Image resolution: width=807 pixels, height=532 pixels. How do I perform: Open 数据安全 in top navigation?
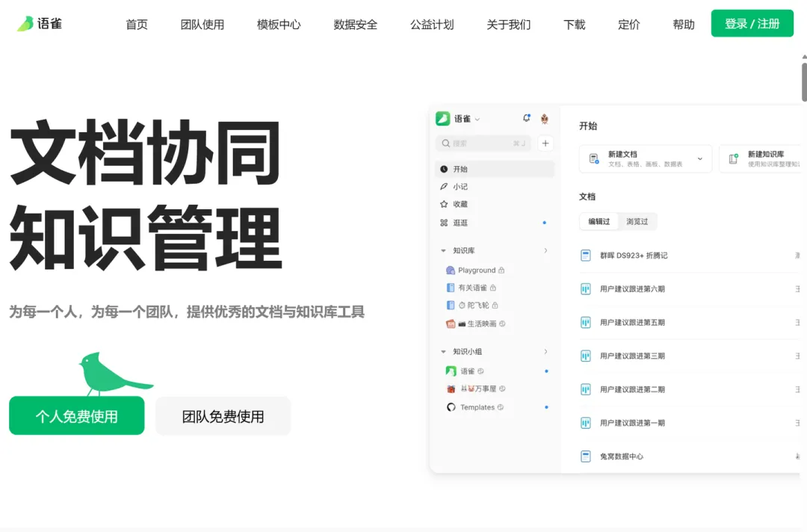click(356, 24)
